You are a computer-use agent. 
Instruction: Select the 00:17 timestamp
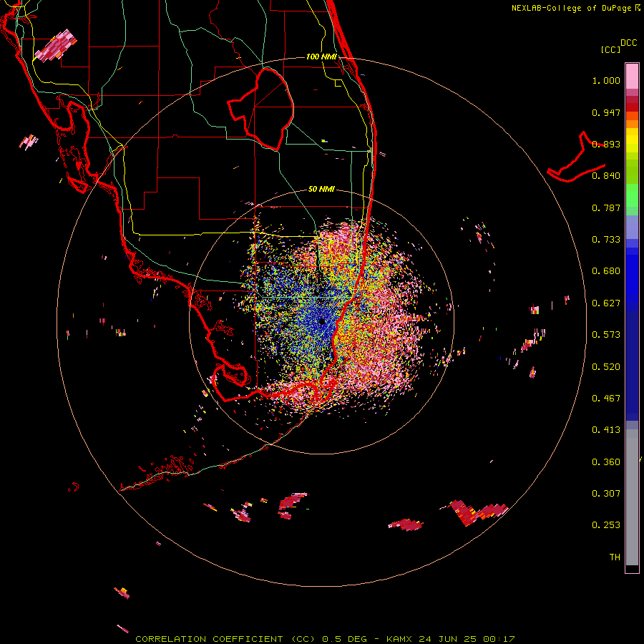pyautogui.click(x=499, y=639)
